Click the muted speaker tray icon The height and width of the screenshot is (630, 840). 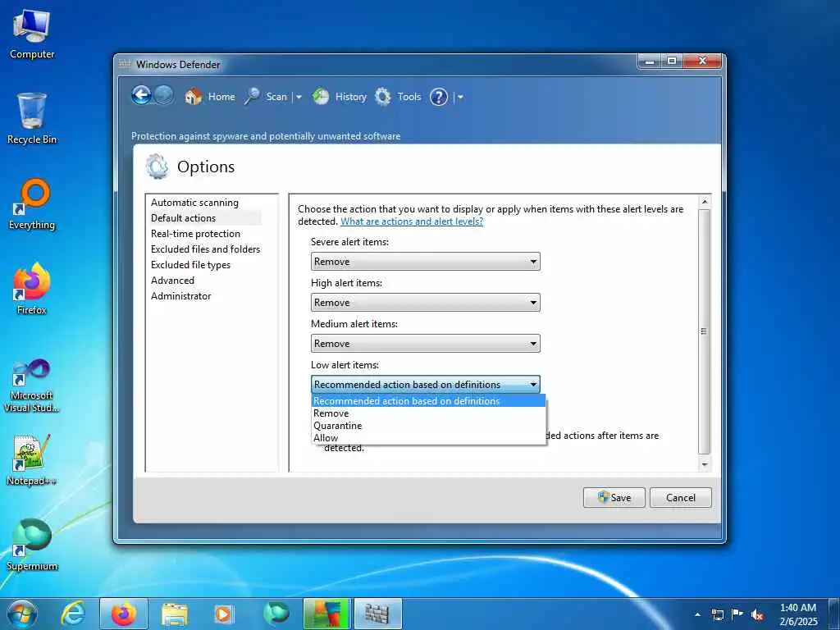(757, 615)
